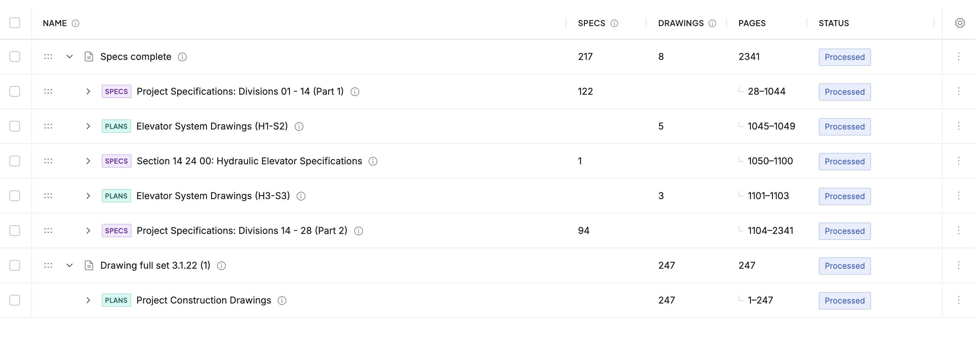Open table settings gear icon

pos(960,23)
